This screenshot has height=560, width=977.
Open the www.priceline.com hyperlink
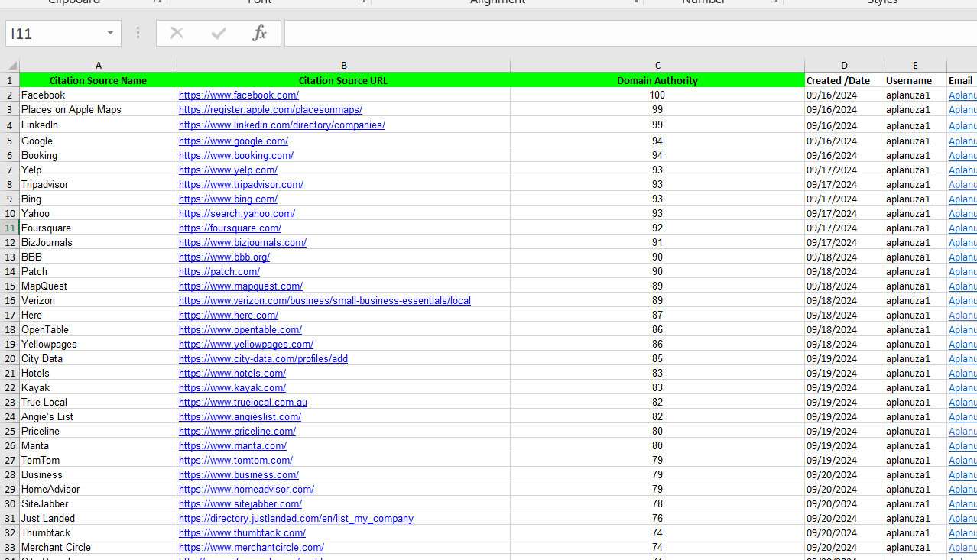click(x=237, y=432)
